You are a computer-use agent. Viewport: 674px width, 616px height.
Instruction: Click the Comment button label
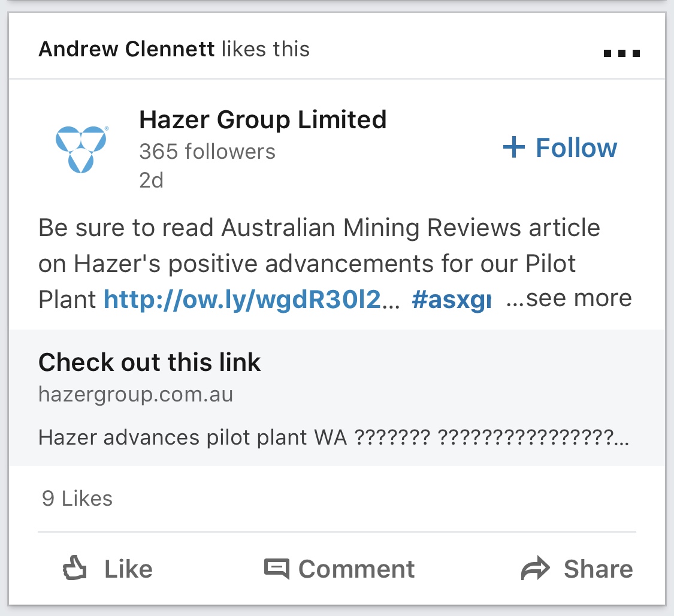pyautogui.click(x=356, y=569)
